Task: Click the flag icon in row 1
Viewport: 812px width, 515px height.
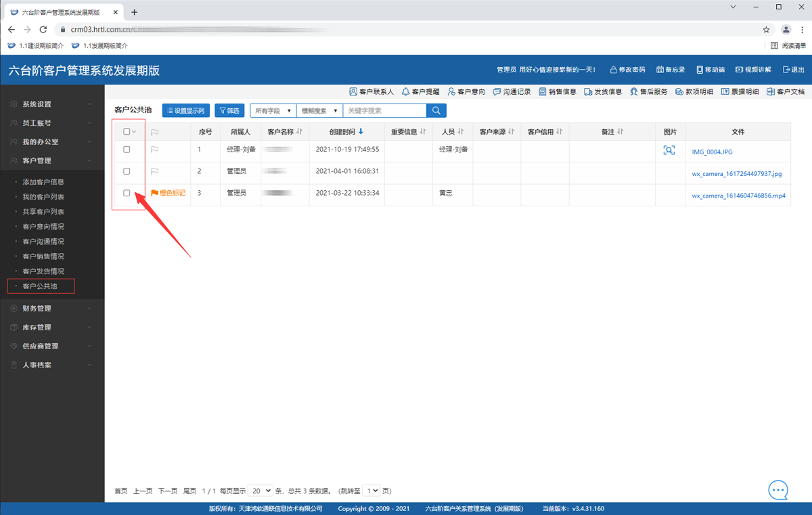Action: tap(155, 150)
